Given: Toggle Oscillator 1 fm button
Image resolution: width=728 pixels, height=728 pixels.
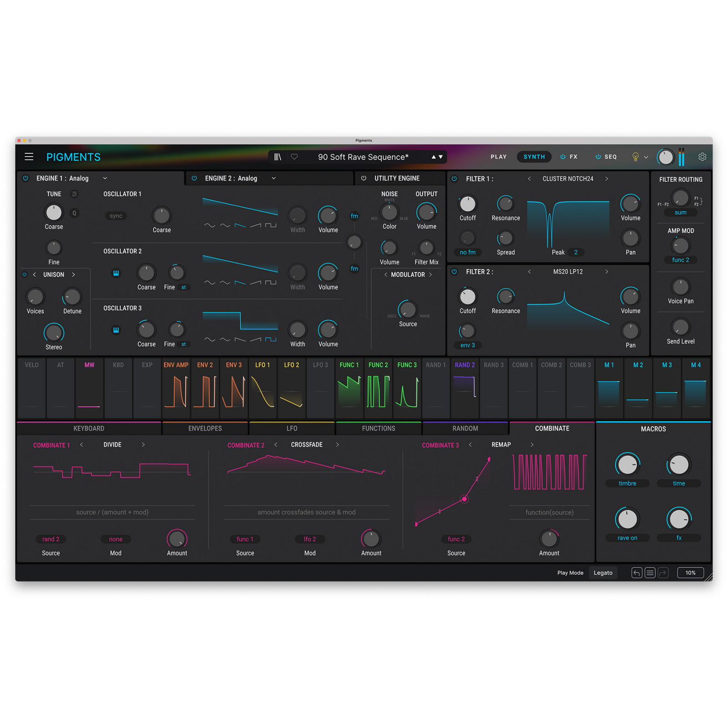Looking at the screenshot, I should [354, 216].
